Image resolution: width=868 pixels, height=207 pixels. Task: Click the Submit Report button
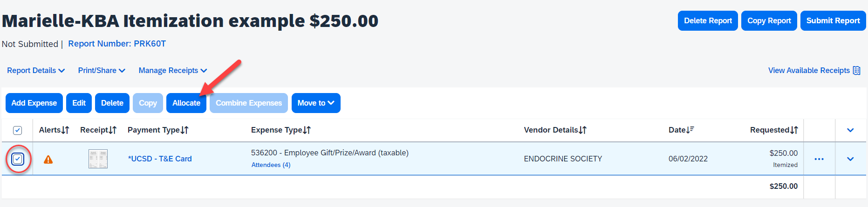[x=833, y=21]
